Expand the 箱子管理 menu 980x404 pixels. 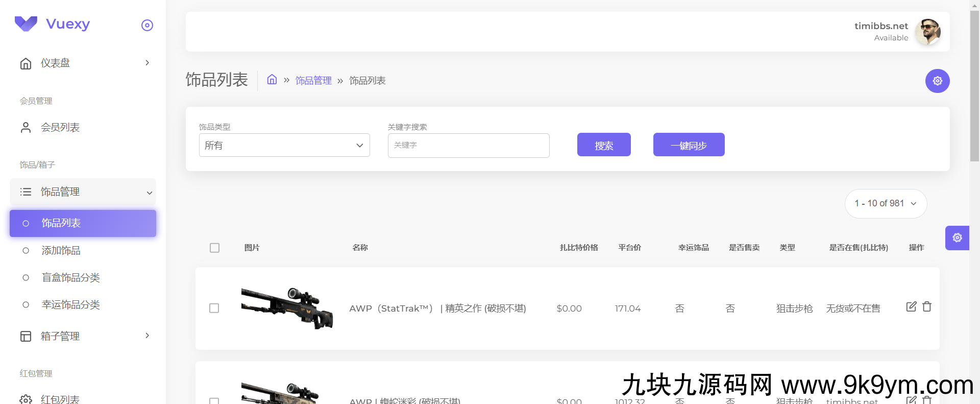pos(84,336)
